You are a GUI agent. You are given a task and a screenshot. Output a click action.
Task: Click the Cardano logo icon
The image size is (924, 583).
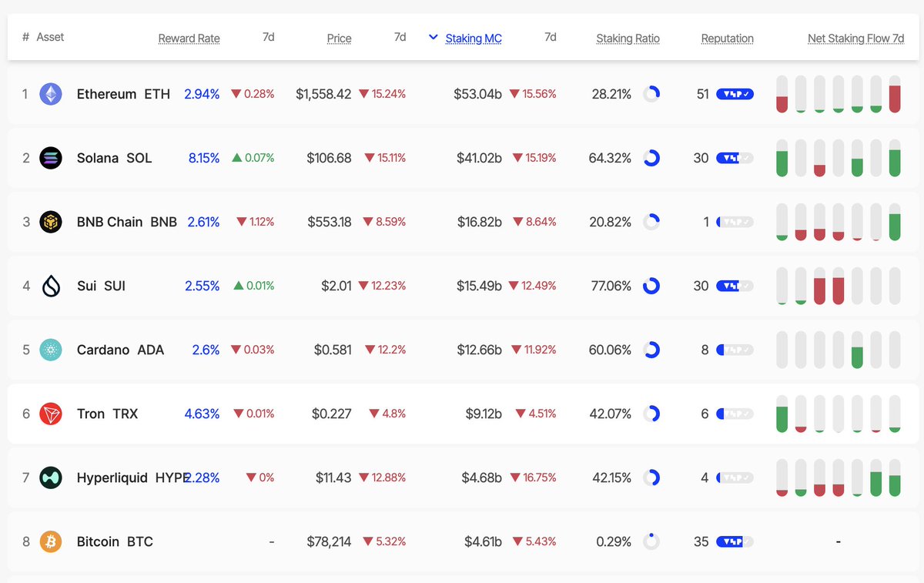[x=50, y=350]
